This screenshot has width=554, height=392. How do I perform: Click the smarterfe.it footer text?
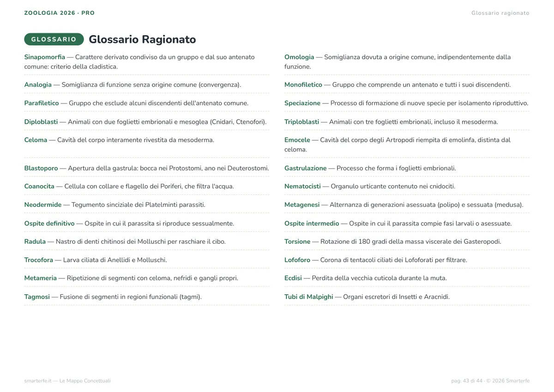click(x=67, y=381)
